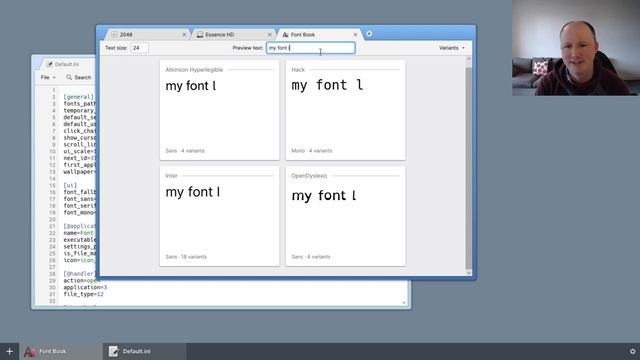Switch to the 2048 tab

coord(147,35)
